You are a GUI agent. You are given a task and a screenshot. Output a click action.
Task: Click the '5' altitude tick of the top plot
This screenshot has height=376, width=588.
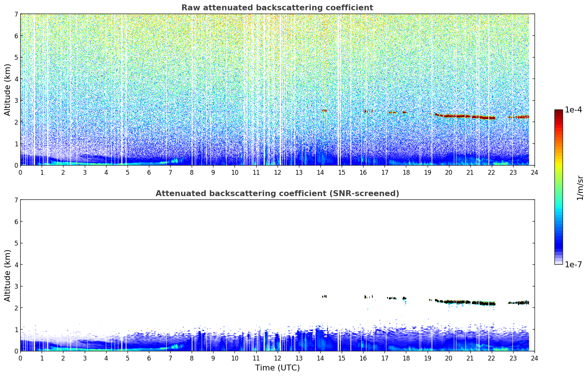pos(16,57)
